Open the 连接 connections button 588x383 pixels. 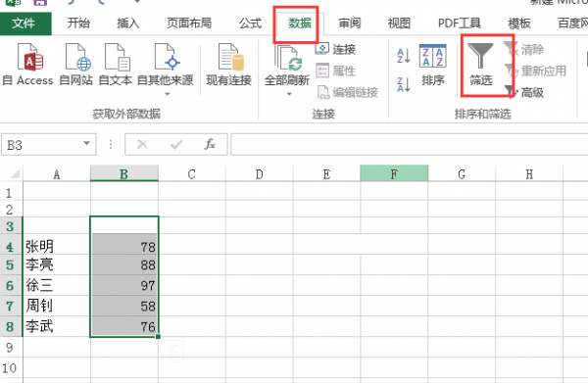(335, 49)
